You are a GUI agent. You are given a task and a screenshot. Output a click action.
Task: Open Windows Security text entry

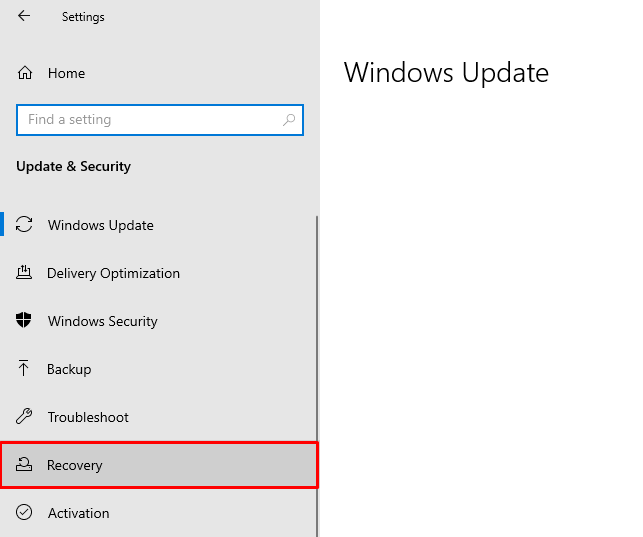point(103,321)
